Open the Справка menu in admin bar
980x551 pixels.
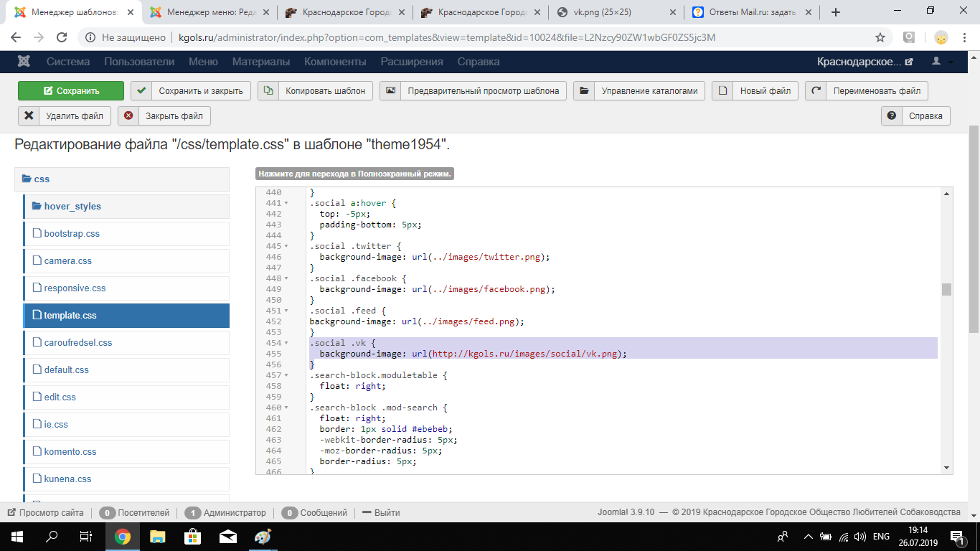point(479,62)
